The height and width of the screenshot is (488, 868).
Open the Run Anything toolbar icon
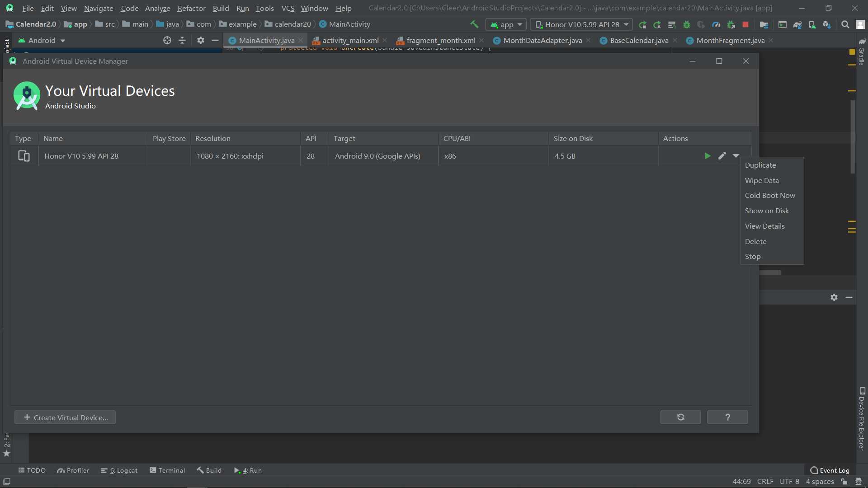pyautogui.click(x=783, y=24)
